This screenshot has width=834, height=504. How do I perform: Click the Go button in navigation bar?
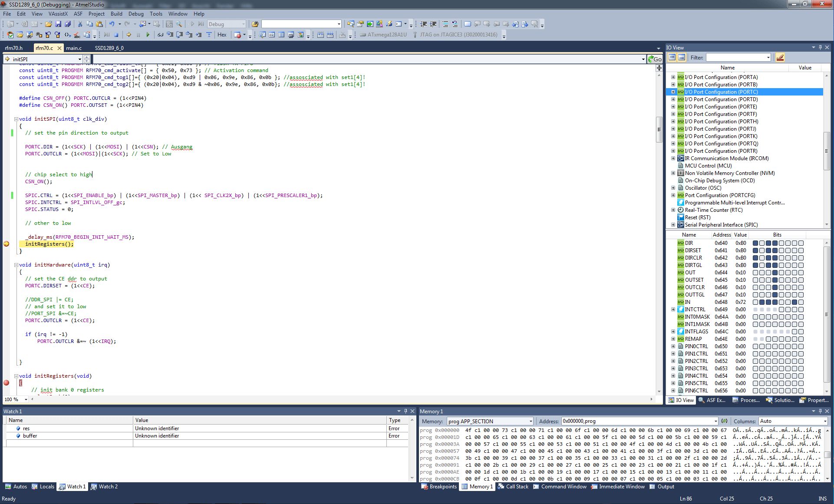(655, 59)
